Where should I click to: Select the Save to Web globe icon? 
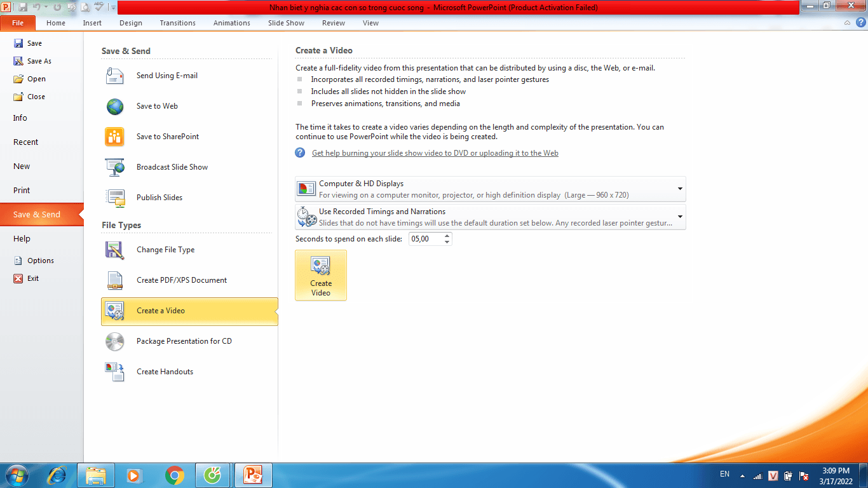click(115, 106)
